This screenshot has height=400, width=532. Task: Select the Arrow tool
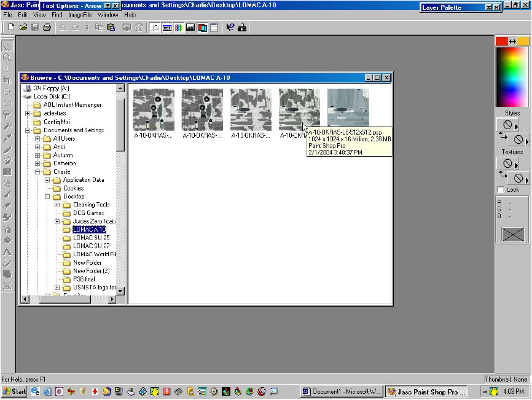pyautogui.click(x=7, y=46)
